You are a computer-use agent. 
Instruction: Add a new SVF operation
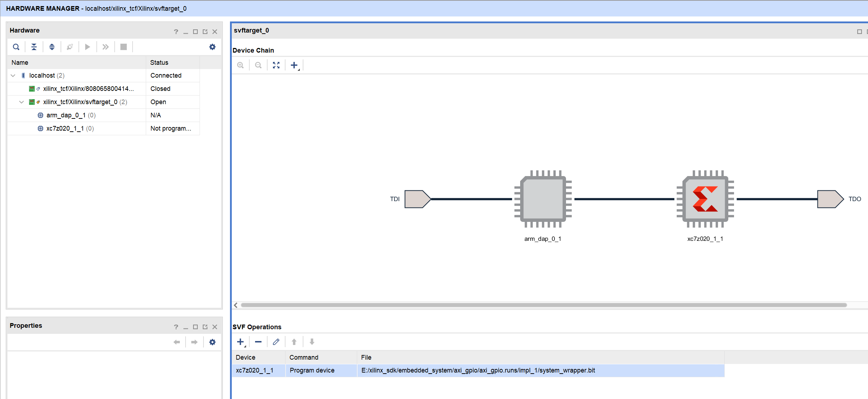pyautogui.click(x=241, y=342)
